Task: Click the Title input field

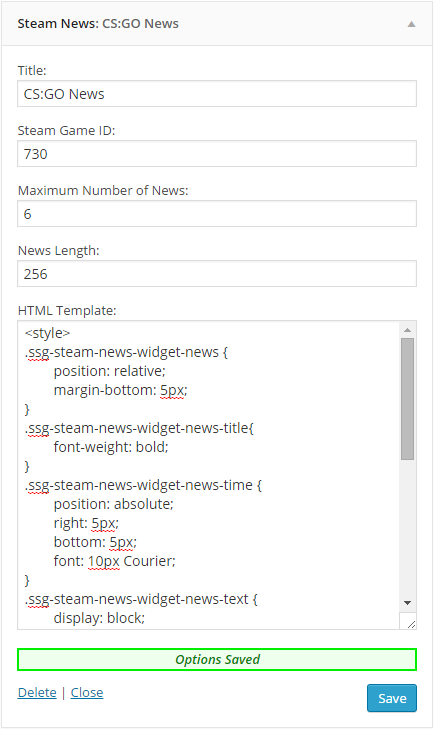Action: pos(217,93)
